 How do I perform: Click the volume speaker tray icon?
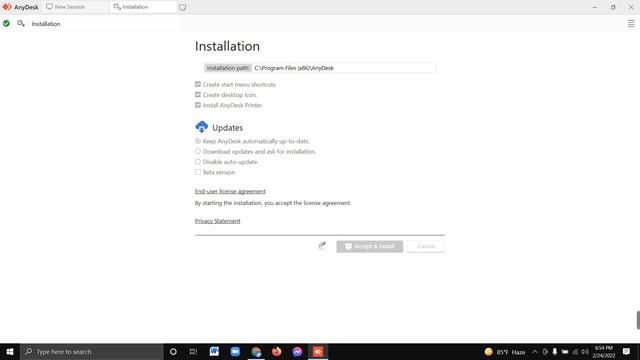pos(585,352)
